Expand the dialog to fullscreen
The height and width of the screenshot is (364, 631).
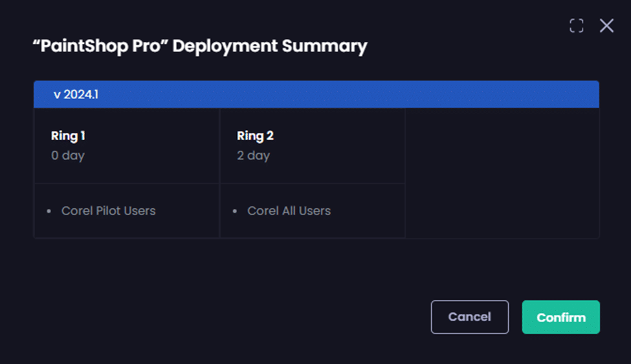pos(576,26)
